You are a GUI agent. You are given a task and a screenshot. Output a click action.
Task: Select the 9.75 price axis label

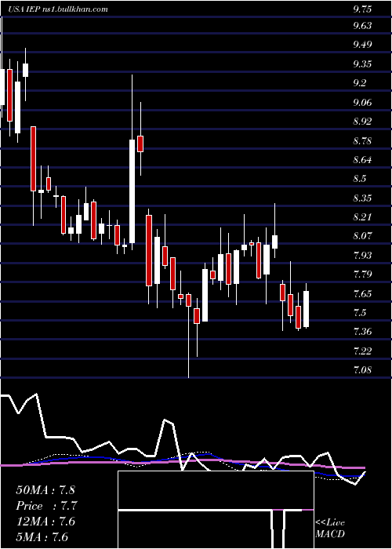[362, 9]
